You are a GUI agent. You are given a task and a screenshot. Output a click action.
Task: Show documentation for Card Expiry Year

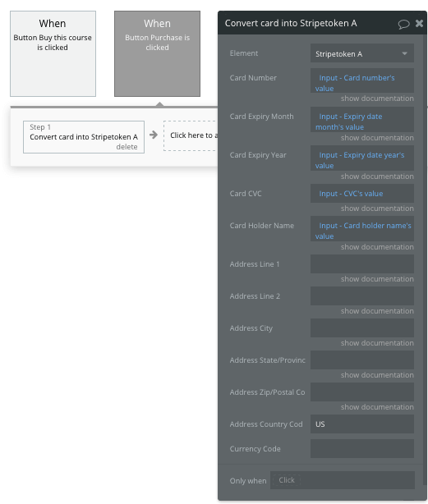click(x=377, y=176)
